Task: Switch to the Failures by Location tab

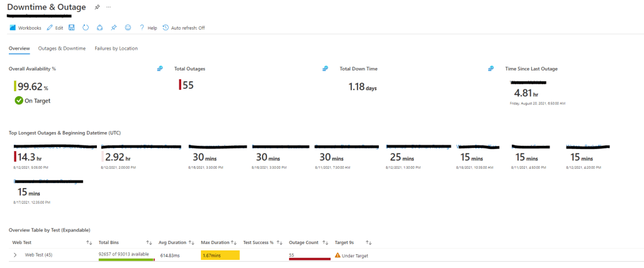Action: pyautogui.click(x=116, y=48)
